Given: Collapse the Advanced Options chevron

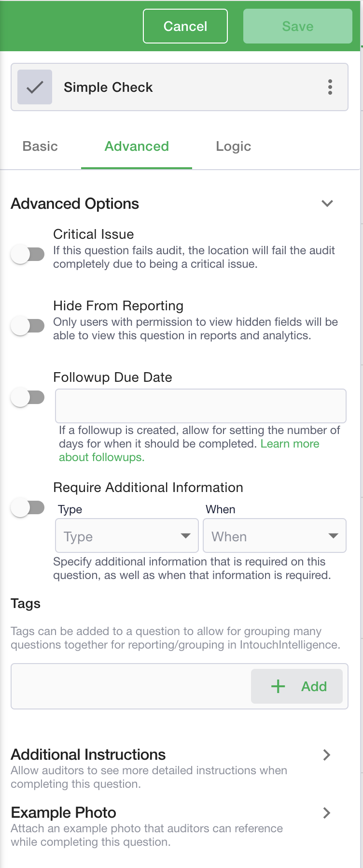Looking at the screenshot, I should coord(327,203).
